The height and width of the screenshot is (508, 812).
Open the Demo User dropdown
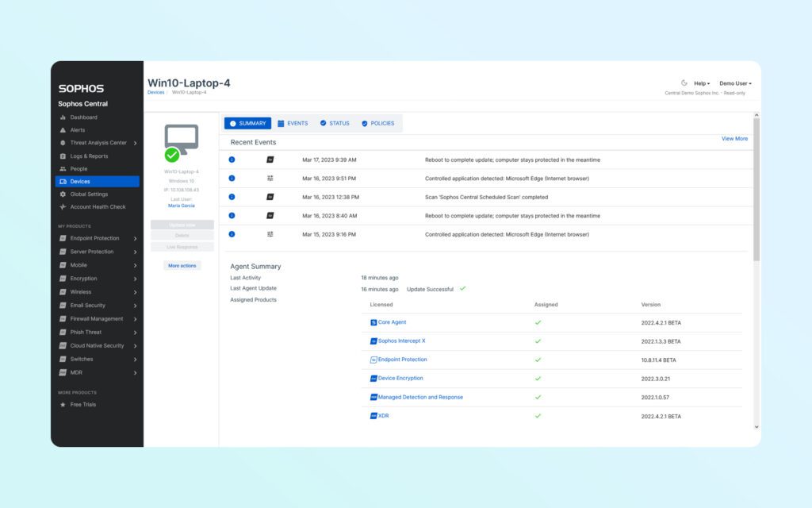tap(736, 83)
